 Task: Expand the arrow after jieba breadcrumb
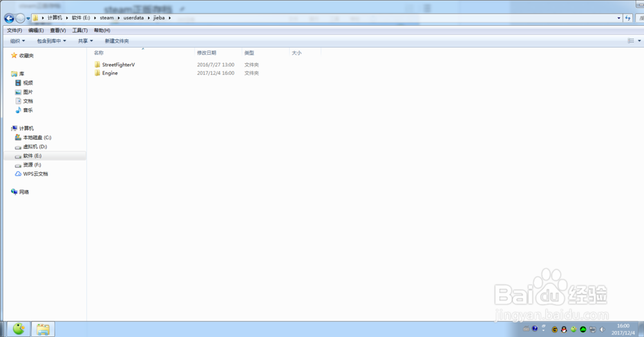coord(169,18)
